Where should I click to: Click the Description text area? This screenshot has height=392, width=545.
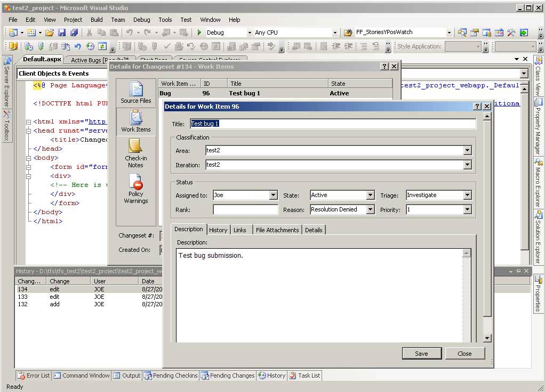pos(320,295)
